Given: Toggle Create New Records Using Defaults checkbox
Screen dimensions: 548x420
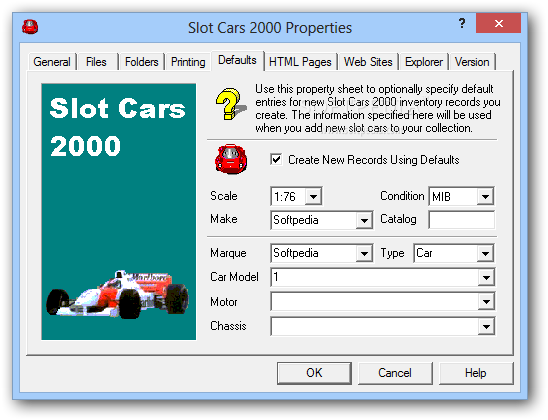Looking at the screenshot, I should tap(276, 160).
